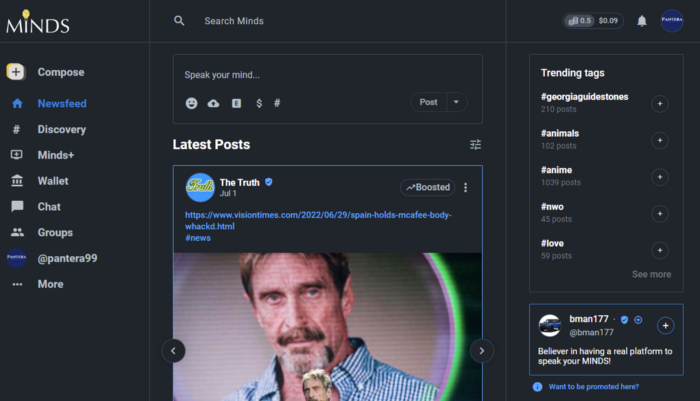This screenshot has height=401, width=700.
Task: Toggle NSFW explicit icon in composer
Action: [x=237, y=103]
